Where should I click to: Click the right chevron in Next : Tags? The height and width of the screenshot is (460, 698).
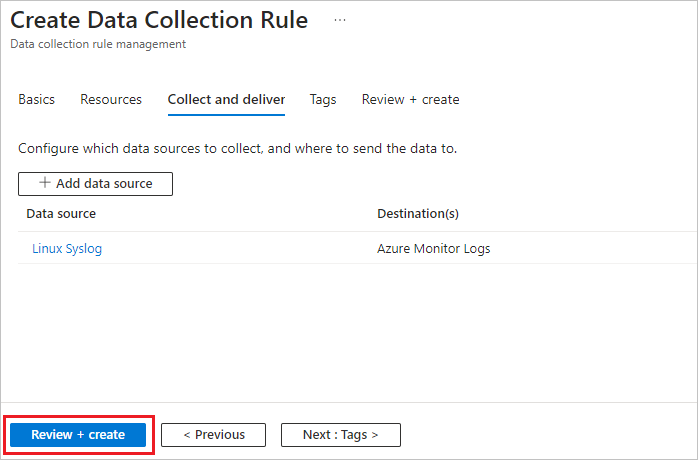pos(374,435)
